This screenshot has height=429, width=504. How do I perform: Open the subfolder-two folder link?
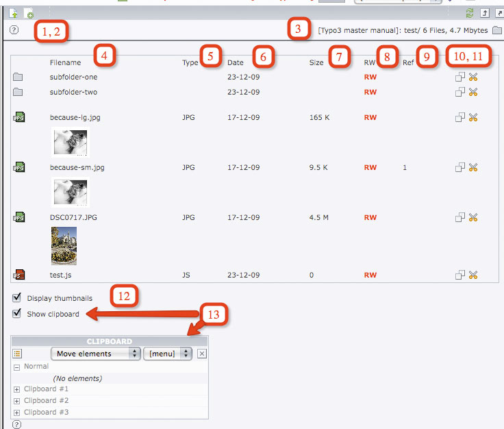click(74, 92)
